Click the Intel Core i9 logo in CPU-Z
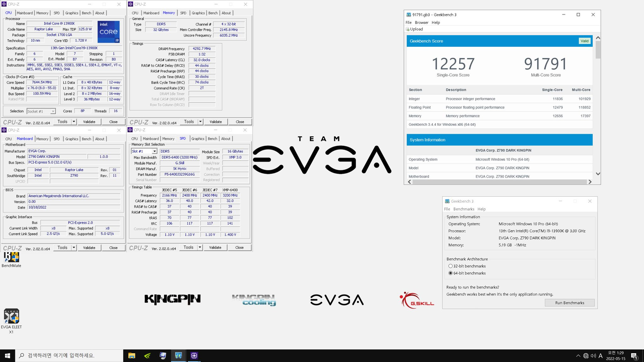The height and width of the screenshot is (362, 644). click(x=108, y=32)
